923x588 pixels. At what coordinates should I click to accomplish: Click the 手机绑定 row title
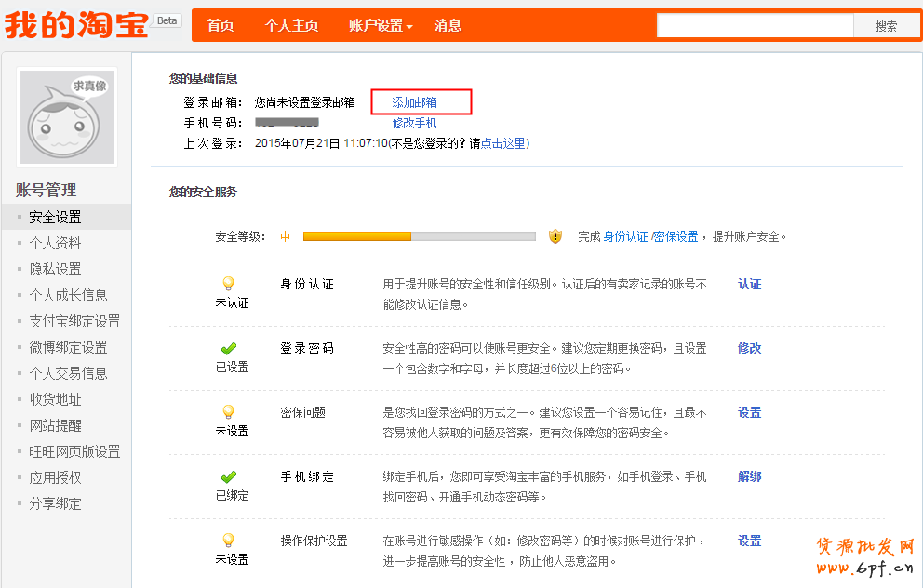coord(307,476)
